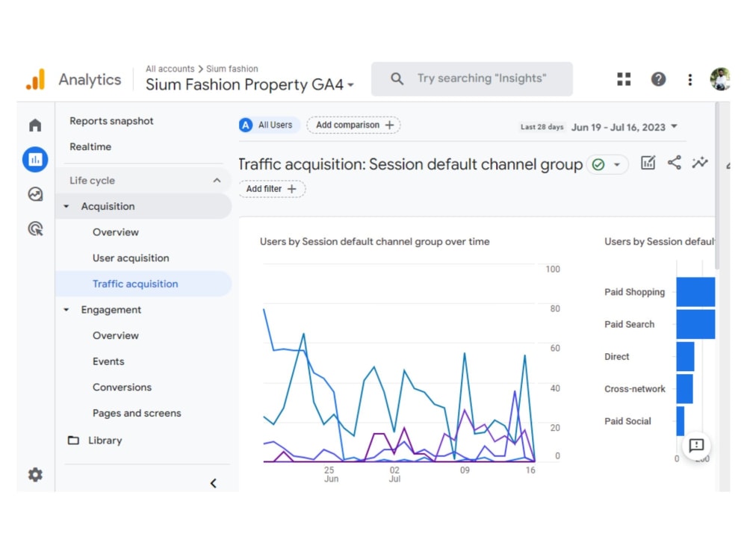The height and width of the screenshot is (560, 747).
Task: Open User acquisition report
Action: point(131,258)
